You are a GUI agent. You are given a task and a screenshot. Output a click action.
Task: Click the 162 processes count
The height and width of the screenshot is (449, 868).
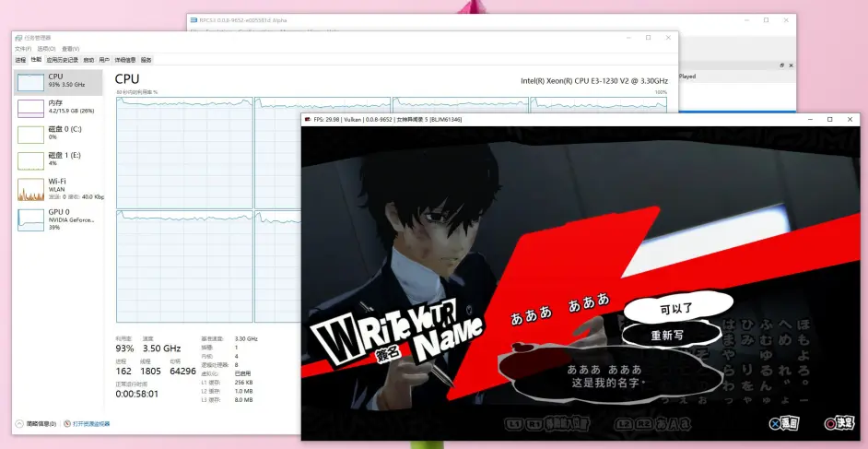tap(123, 371)
